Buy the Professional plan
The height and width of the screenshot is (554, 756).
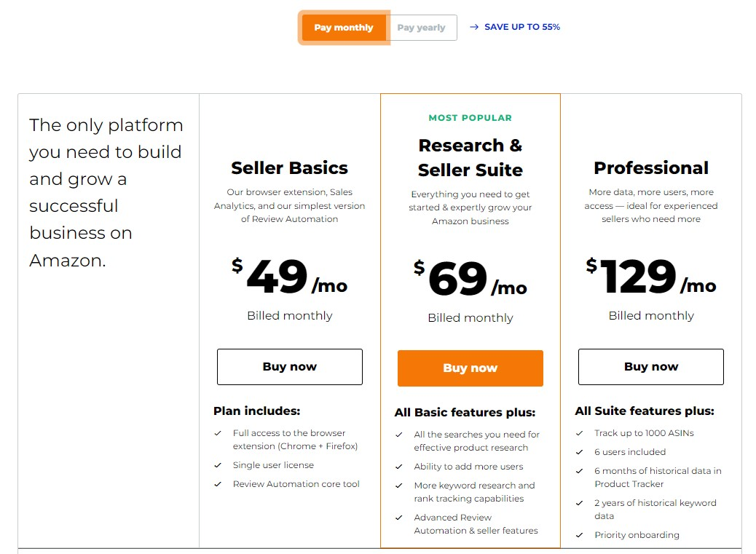point(651,367)
